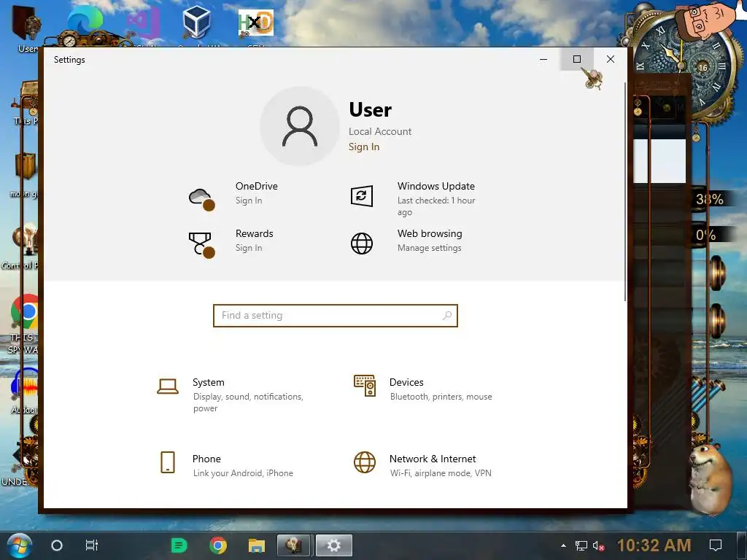Click the Network & Internet title
Image resolution: width=747 pixels, height=560 pixels.
pyautogui.click(x=433, y=459)
